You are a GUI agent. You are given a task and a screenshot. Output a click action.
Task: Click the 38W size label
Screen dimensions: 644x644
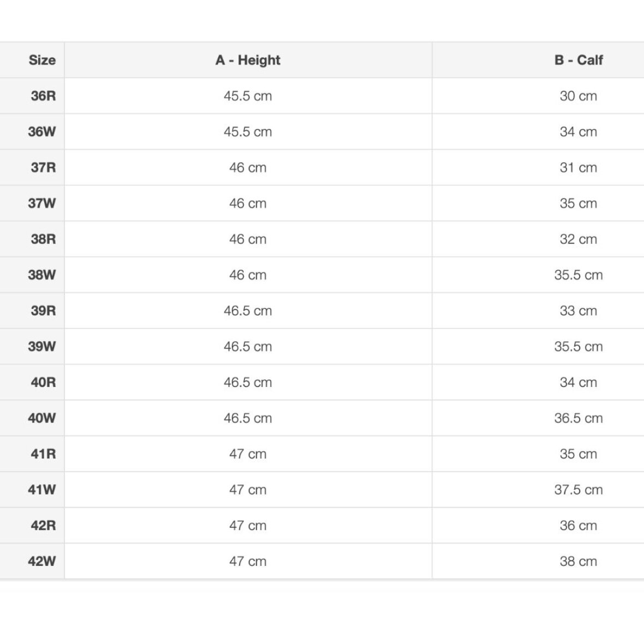pyautogui.click(x=42, y=275)
